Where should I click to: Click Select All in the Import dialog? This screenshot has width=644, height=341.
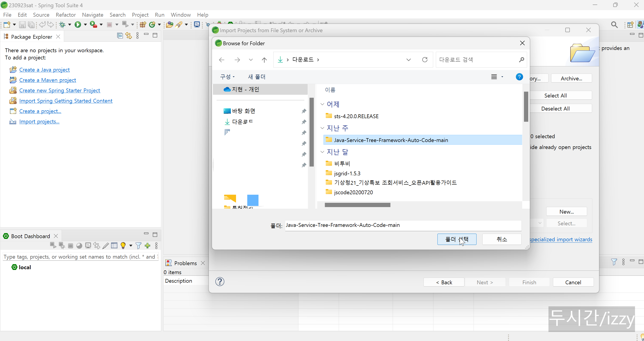(555, 96)
